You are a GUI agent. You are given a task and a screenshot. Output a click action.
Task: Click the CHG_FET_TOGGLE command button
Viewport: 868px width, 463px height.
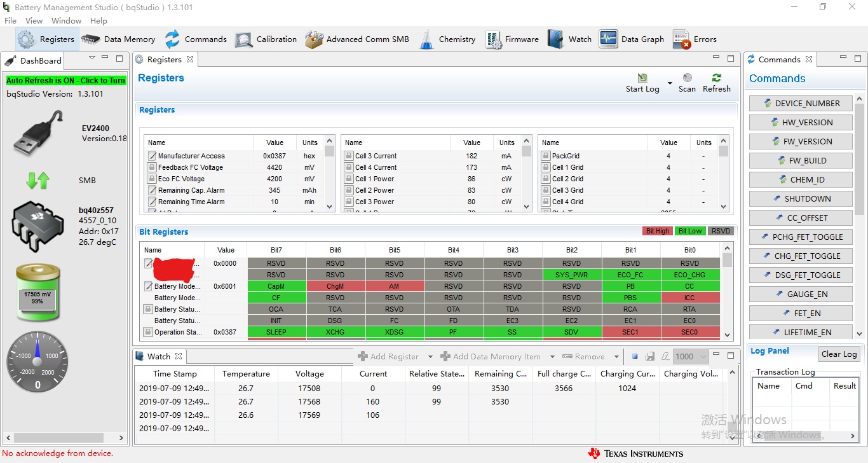click(x=801, y=256)
